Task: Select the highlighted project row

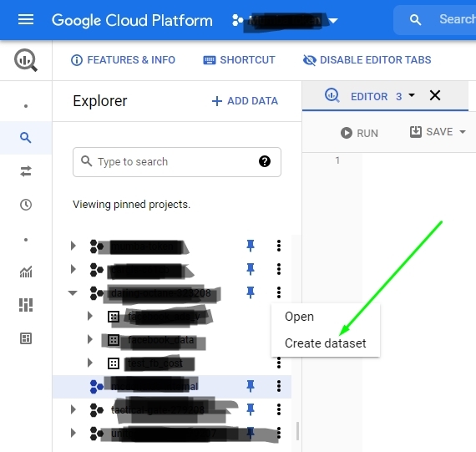Action: (x=172, y=386)
